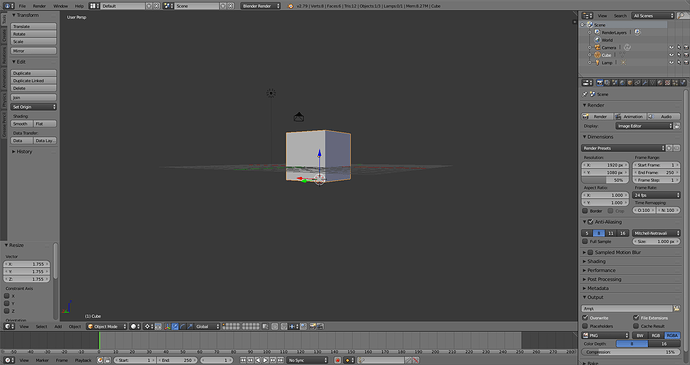Open the world properties tab icon

point(622,82)
